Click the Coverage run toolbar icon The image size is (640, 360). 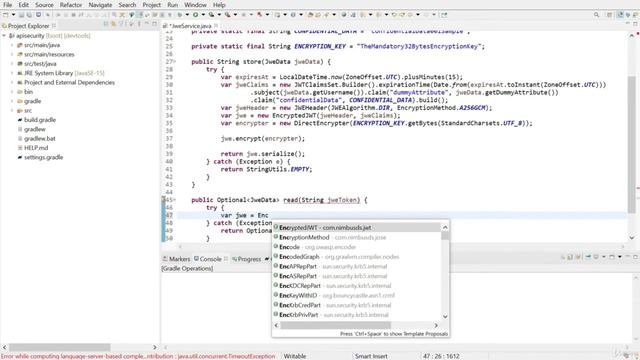[x=211, y=15]
